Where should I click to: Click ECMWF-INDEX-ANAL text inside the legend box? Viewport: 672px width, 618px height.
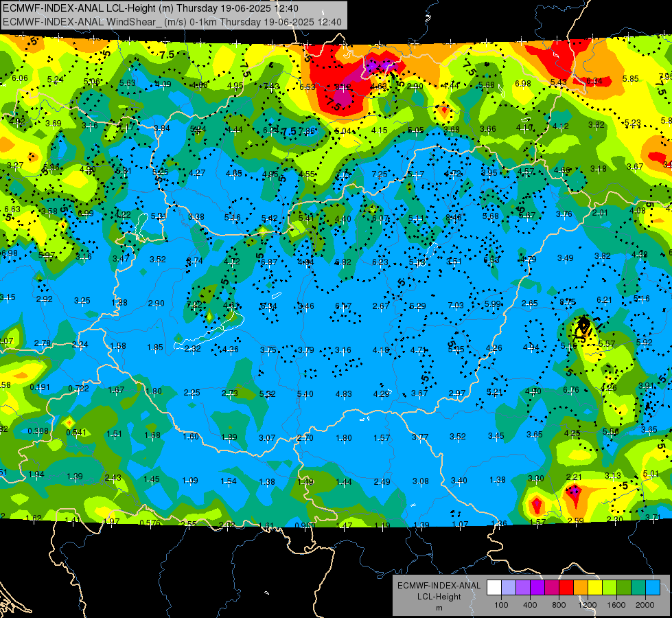[439, 586]
